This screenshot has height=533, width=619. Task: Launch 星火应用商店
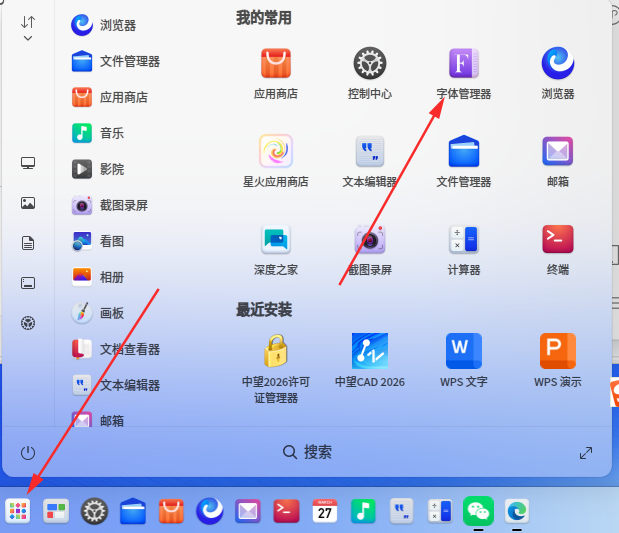276,161
